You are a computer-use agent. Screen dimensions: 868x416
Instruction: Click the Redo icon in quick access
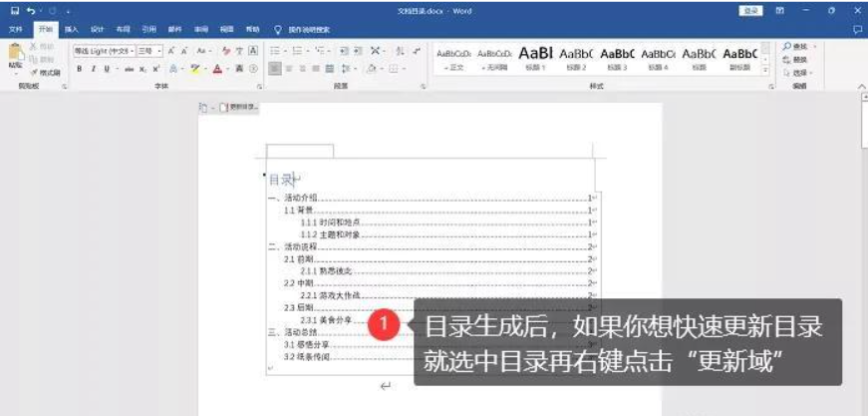tap(52, 11)
